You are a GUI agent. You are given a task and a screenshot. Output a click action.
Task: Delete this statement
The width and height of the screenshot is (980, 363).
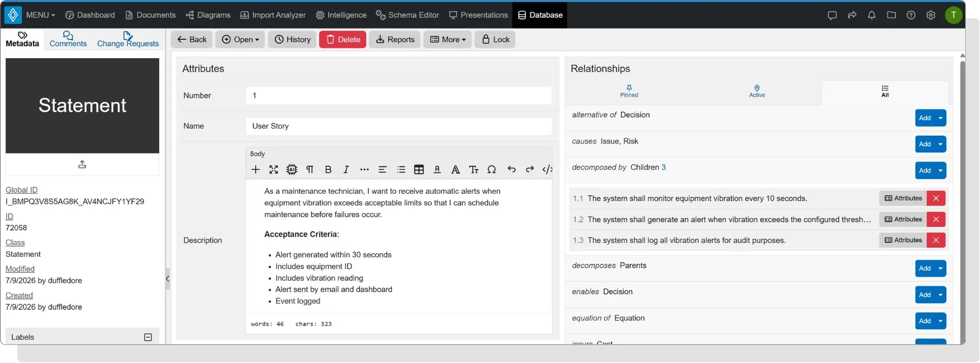pos(342,40)
